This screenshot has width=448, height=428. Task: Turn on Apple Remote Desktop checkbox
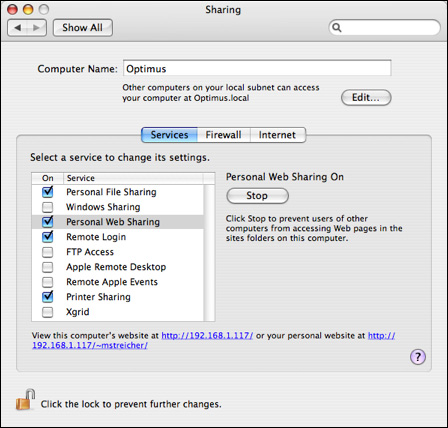coord(48,267)
